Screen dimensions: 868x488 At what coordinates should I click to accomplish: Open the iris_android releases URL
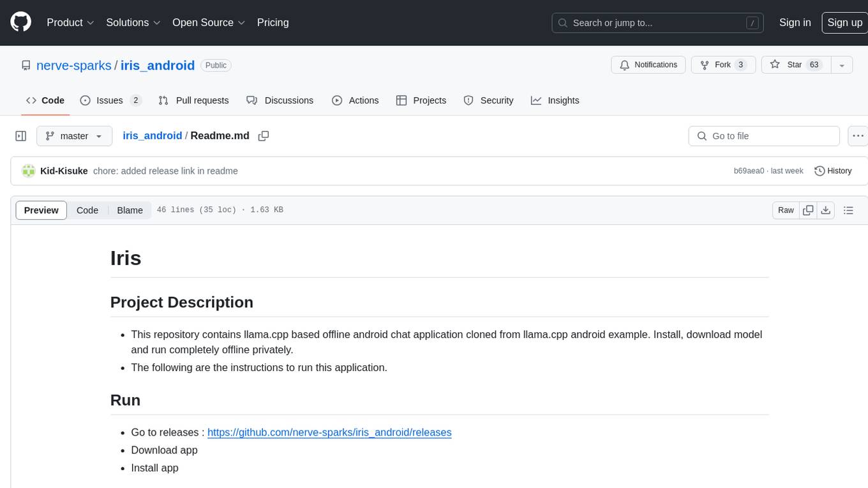point(329,432)
